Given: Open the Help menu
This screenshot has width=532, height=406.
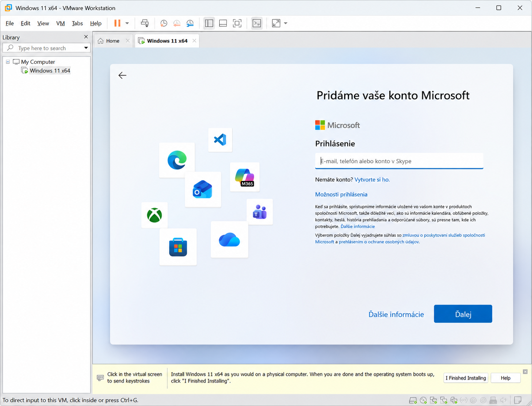Looking at the screenshot, I should [96, 23].
